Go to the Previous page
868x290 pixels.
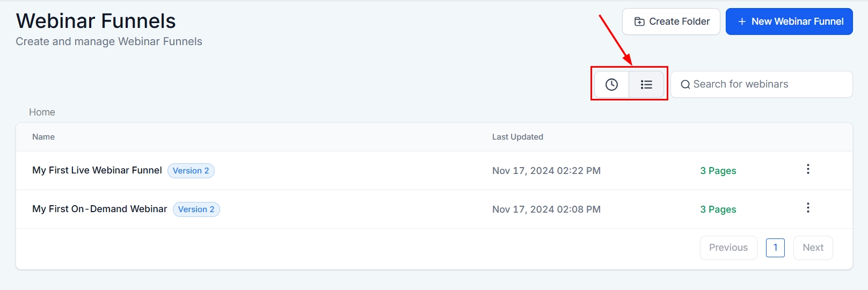pos(728,248)
